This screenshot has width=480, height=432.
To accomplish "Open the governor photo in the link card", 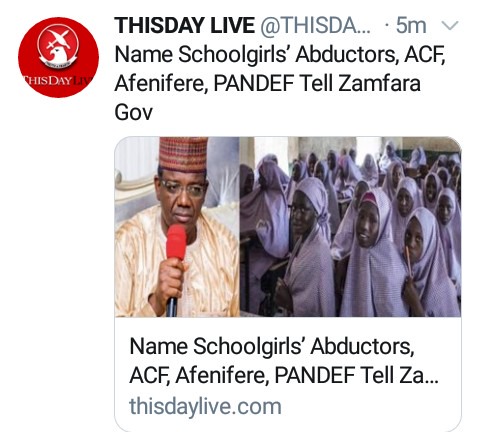I will pyautogui.click(x=177, y=227).
